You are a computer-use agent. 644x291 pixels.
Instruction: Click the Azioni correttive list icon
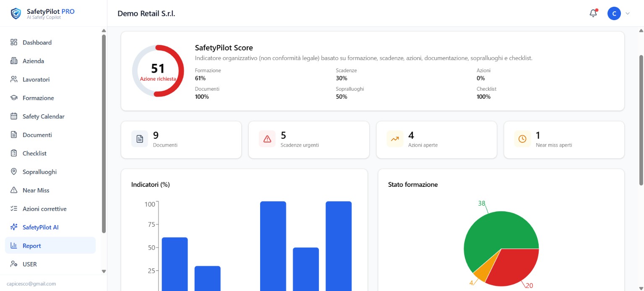pyautogui.click(x=14, y=209)
